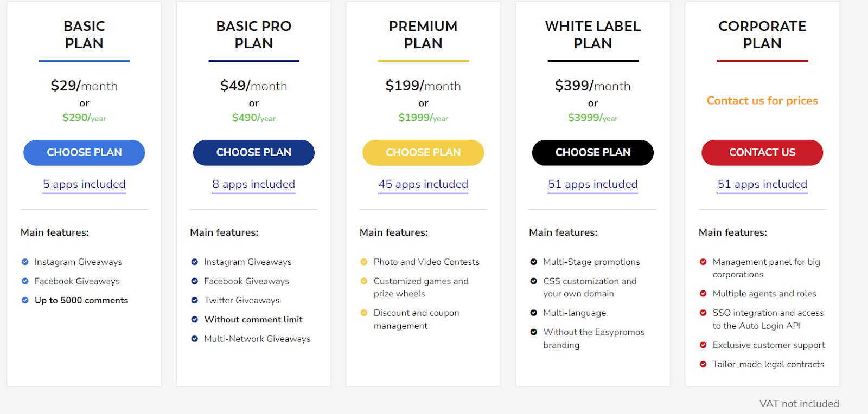The image size is (868, 414).
Task: Click the icon next to Discount and coupon management
Action: point(363,313)
